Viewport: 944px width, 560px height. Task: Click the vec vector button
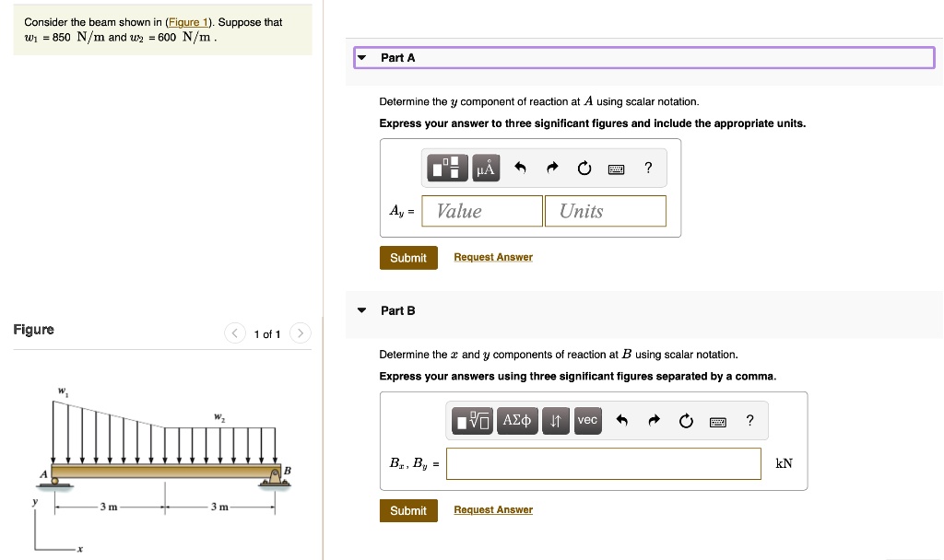click(587, 421)
